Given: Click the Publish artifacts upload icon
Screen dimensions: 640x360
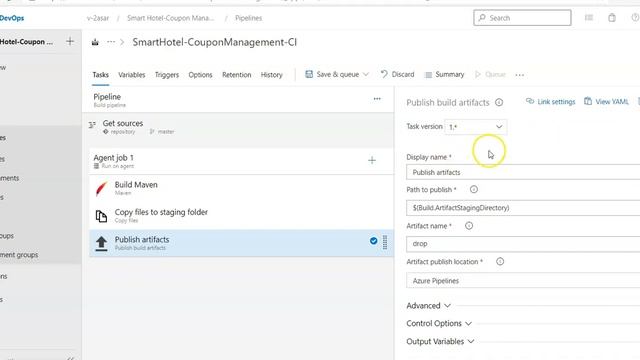Looking at the screenshot, I should [x=101, y=243].
